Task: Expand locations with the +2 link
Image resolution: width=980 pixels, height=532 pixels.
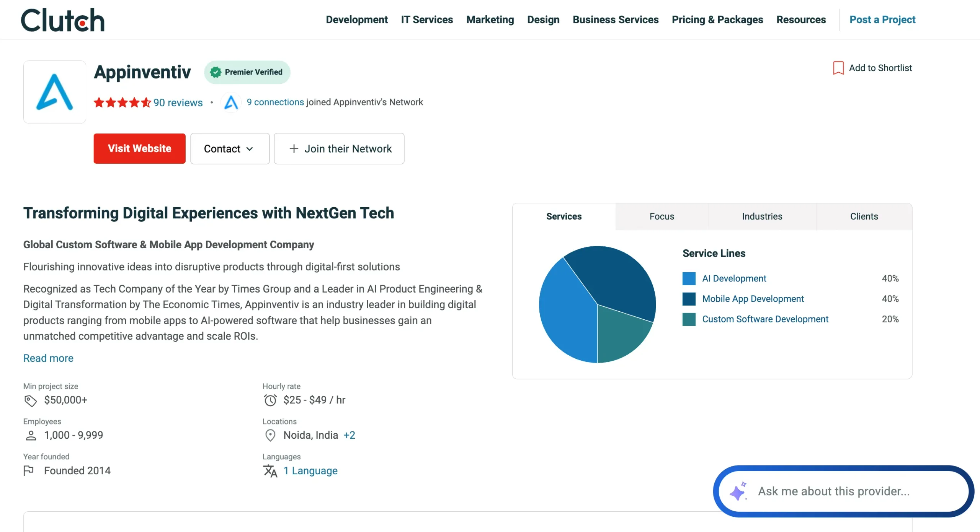Action: 350,435
